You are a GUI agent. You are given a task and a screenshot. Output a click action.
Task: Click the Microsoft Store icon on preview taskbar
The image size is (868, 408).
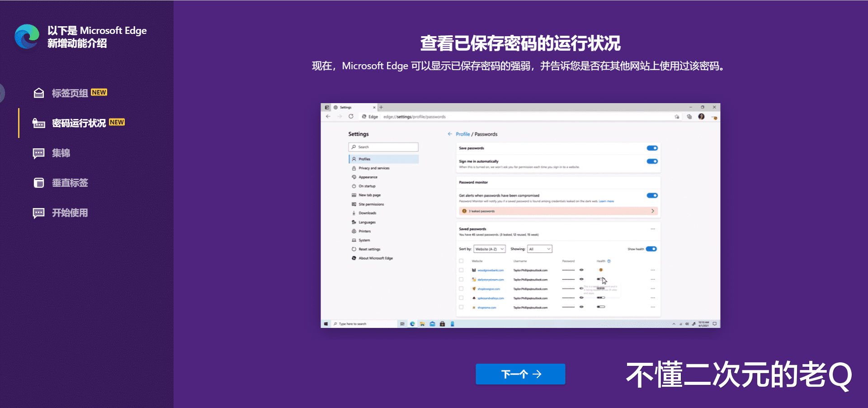click(x=442, y=324)
